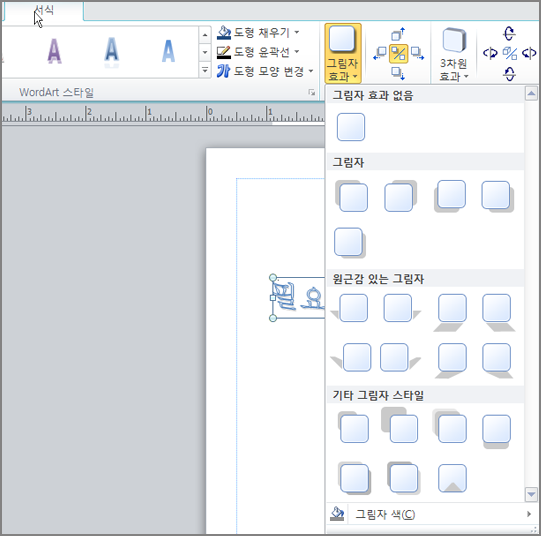The width and height of the screenshot is (541, 536).
Task: Apply second other-shadow style with large offset
Action: (400, 425)
